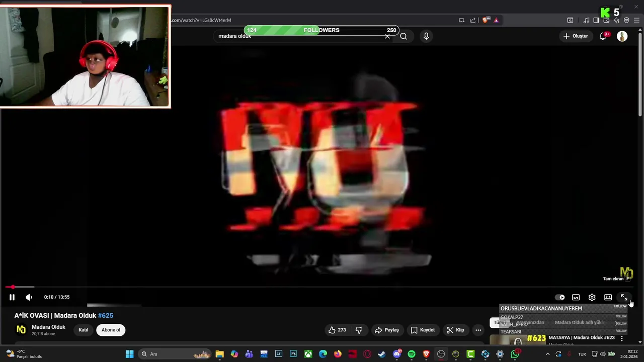
Task: Open the Oluştur create menu
Action: pyautogui.click(x=576, y=36)
